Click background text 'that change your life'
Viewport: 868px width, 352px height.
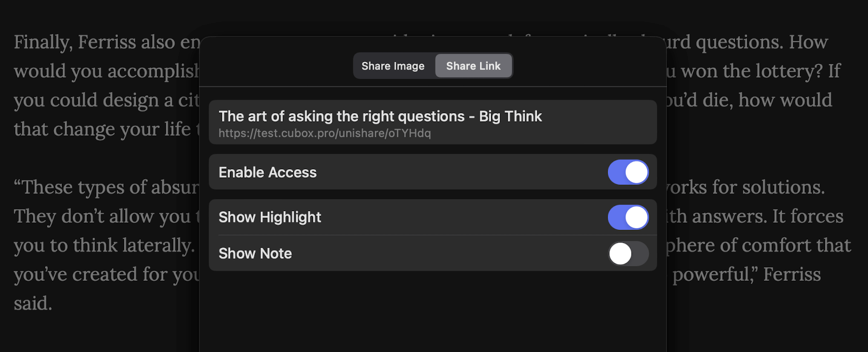click(x=102, y=129)
